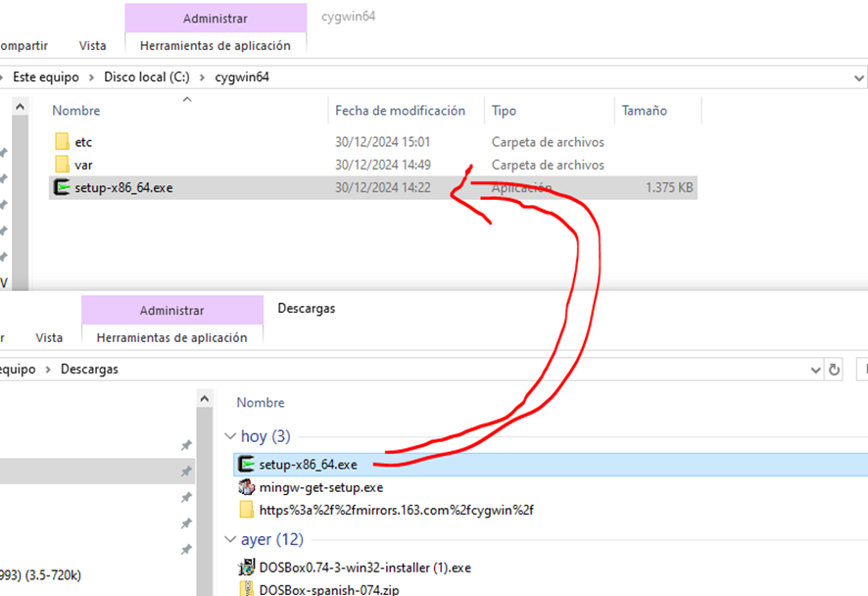Select the DOSBox0.74-3-win32-installer icon

tap(247, 567)
